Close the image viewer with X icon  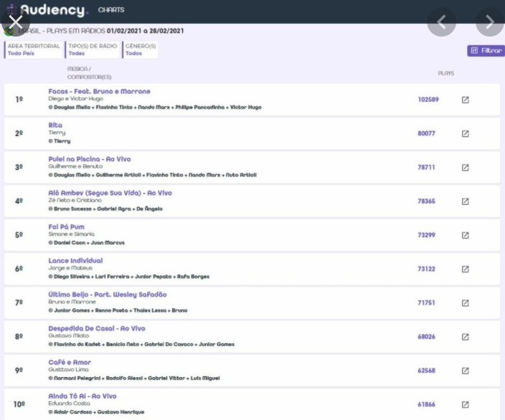(x=16, y=22)
